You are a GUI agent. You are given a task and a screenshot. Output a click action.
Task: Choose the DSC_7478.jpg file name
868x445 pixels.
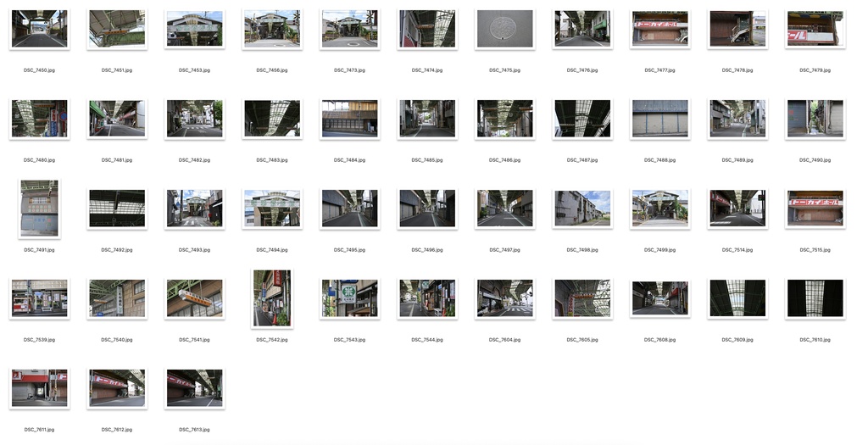click(737, 70)
